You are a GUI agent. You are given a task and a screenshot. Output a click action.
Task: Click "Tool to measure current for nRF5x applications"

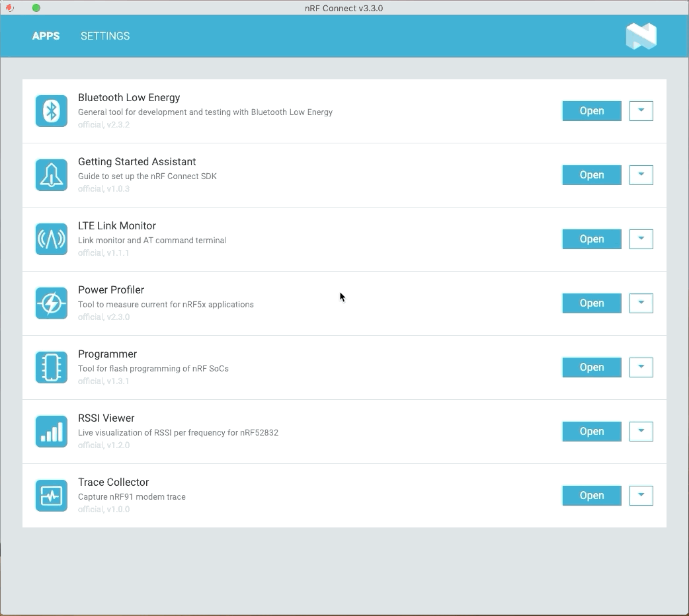[x=166, y=305]
